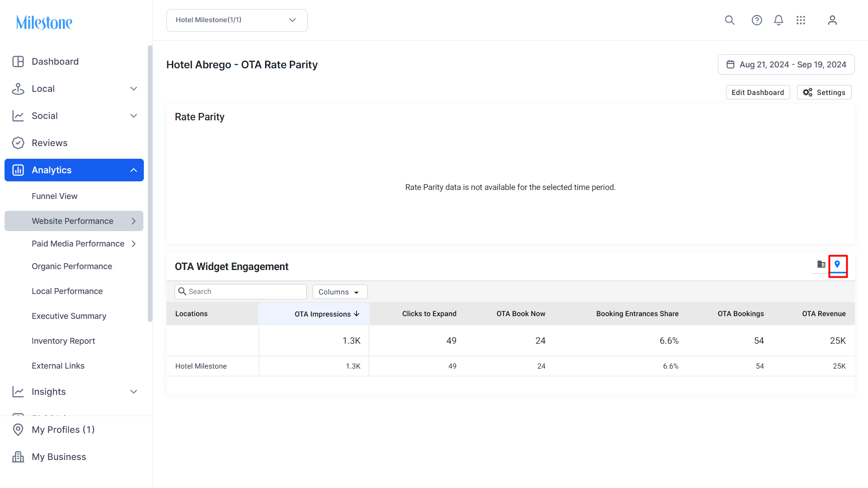Sort by Clicks to Expand column
868x488 pixels.
[x=429, y=314]
